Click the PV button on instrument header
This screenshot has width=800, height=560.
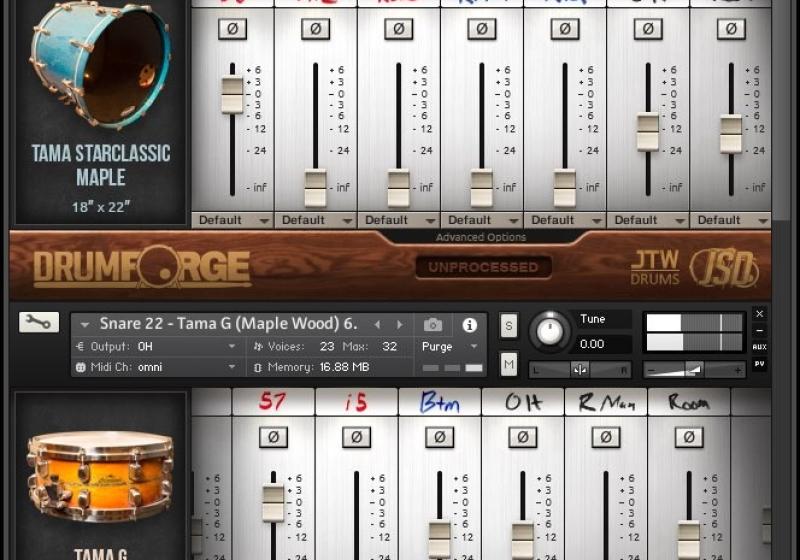pos(760,365)
